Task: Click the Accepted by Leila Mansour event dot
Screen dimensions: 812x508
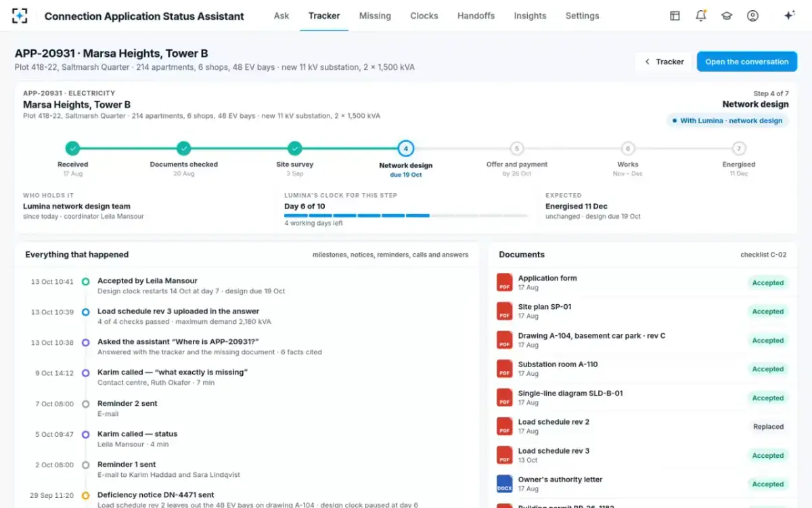Action: click(85, 281)
